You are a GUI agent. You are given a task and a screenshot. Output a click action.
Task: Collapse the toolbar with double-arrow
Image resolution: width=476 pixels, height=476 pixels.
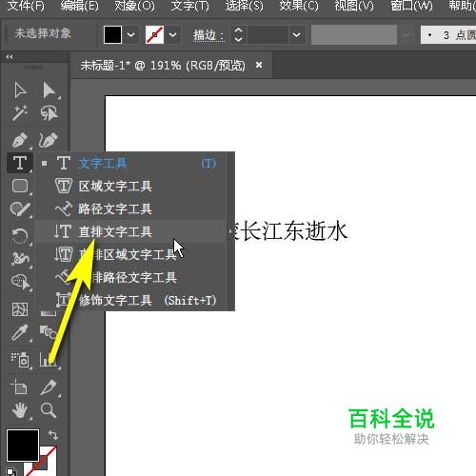(x=10, y=57)
